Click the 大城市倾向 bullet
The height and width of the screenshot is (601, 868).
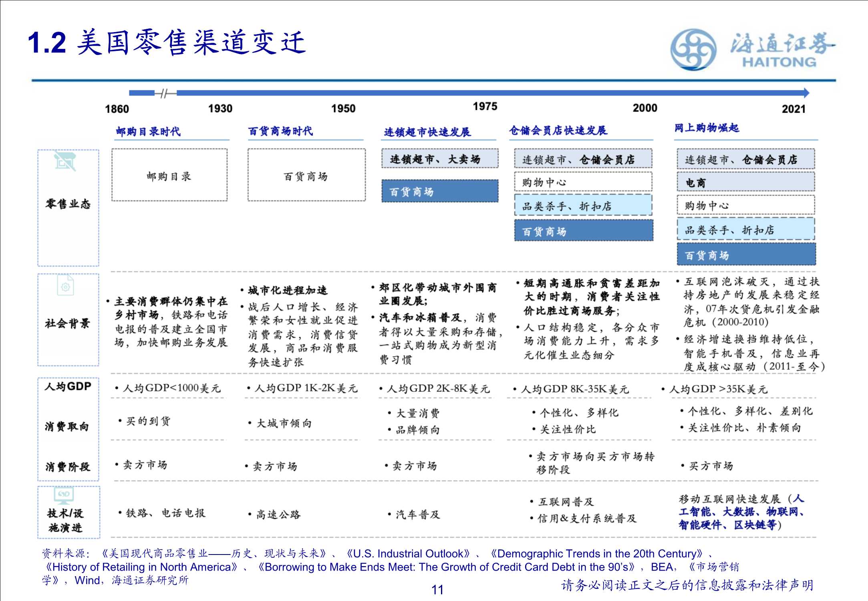(x=284, y=423)
